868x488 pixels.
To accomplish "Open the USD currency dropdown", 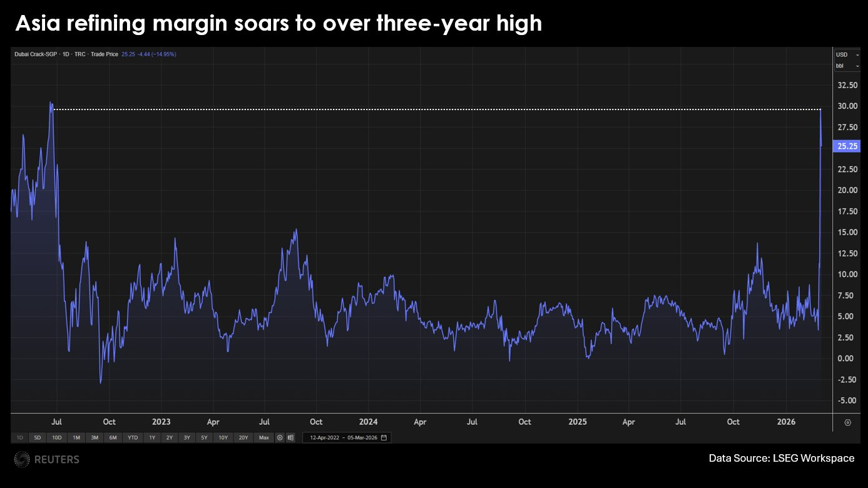I will pyautogui.click(x=846, y=54).
